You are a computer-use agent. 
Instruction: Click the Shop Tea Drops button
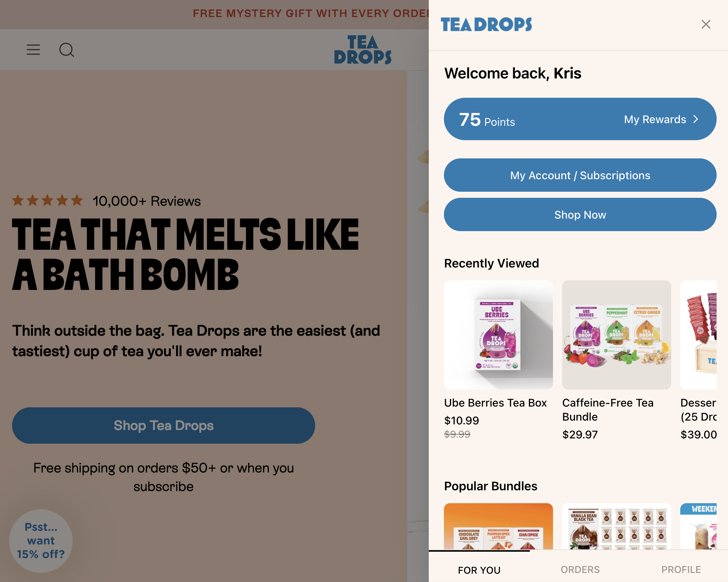pyautogui.click(x=164, y=426)
